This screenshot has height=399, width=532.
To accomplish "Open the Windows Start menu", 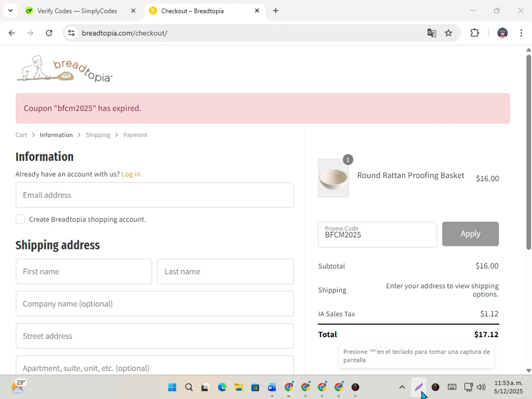I will tap(172, 387).
